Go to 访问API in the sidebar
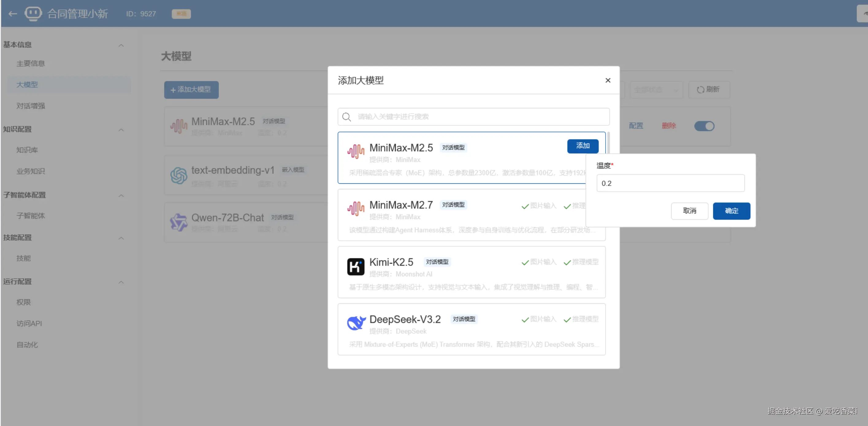The height and width of the screenshot is (426, 868). [29, 324]
